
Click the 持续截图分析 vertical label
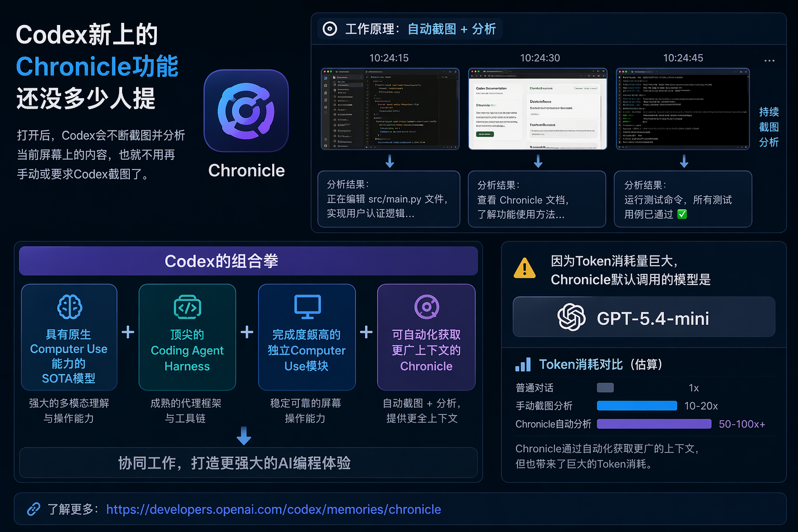pyautogui.click(x=769, y=127)
